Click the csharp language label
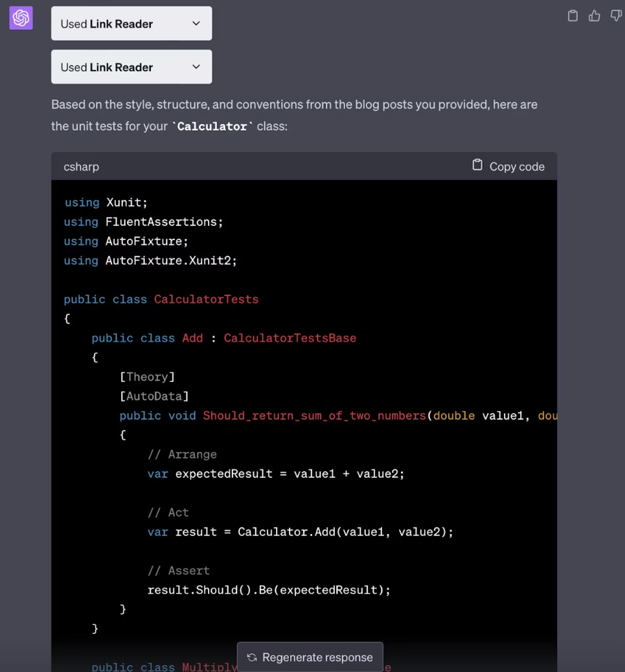625x672 pixels. tap(81, 166)
